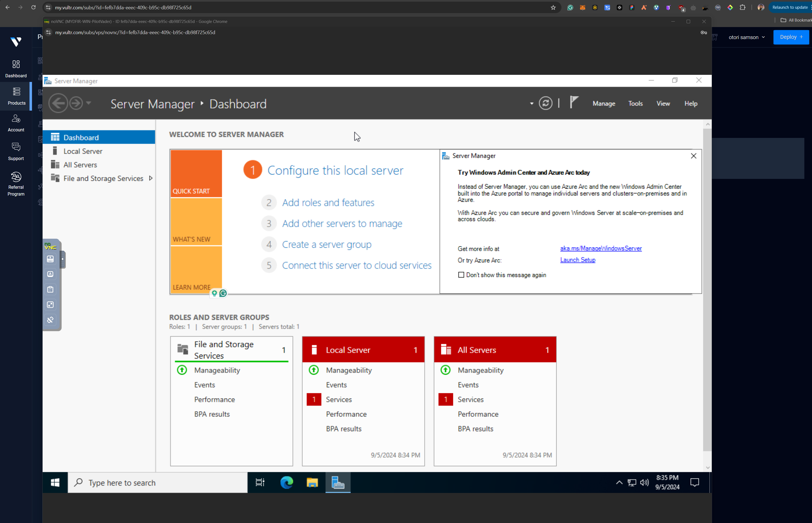The width and height of the screenshot is (812, 523).
Task: Open the Tools menu
Action: [635, 104]
